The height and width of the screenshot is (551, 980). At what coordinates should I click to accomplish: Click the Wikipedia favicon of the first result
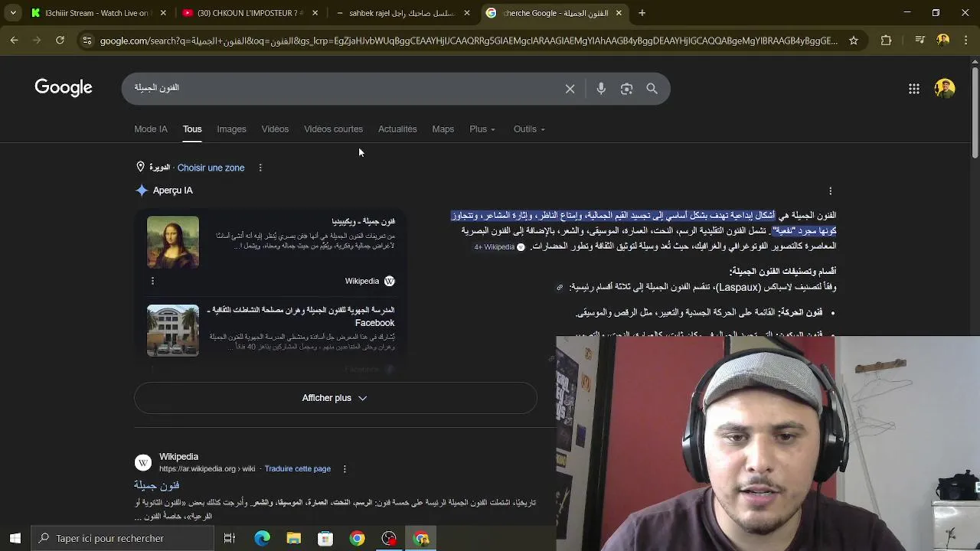click(x=143, y=463)
